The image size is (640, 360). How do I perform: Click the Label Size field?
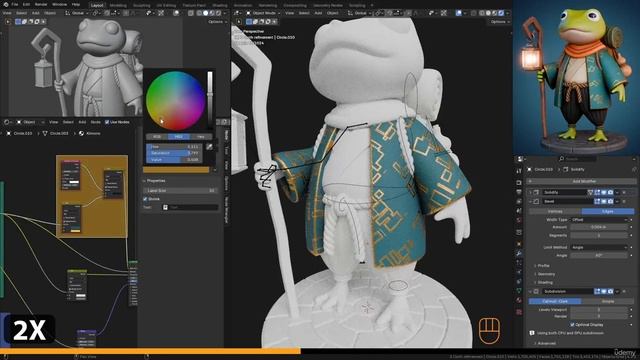(180, 191)
